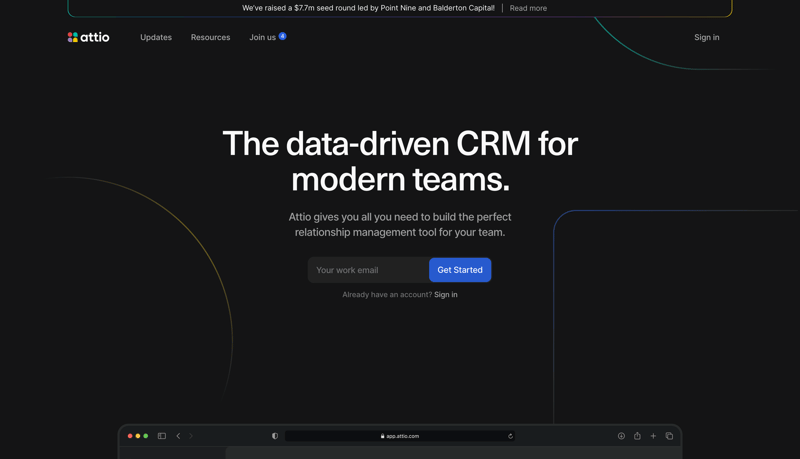Click the reload icon in address bar

510,436
